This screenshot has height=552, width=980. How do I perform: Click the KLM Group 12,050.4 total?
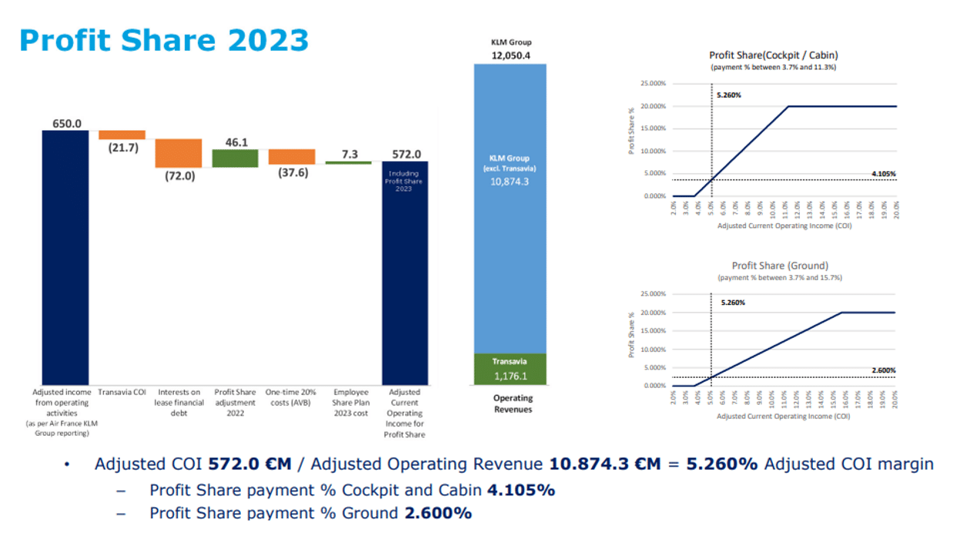511,49
